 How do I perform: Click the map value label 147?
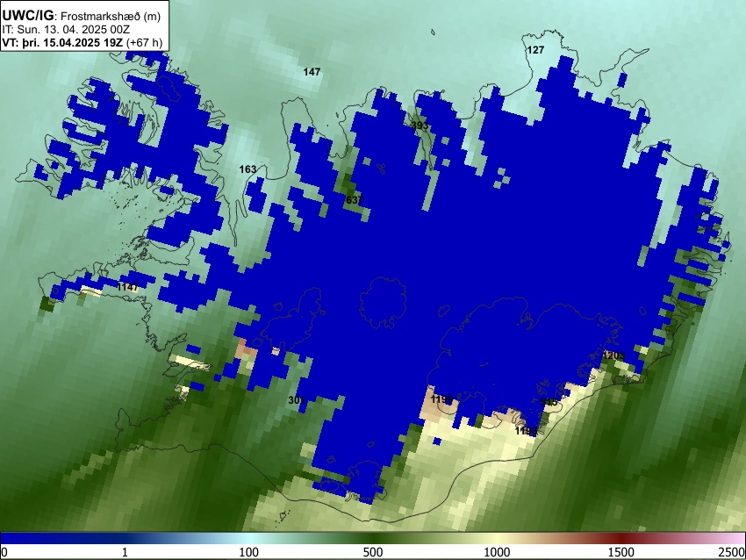312,72
